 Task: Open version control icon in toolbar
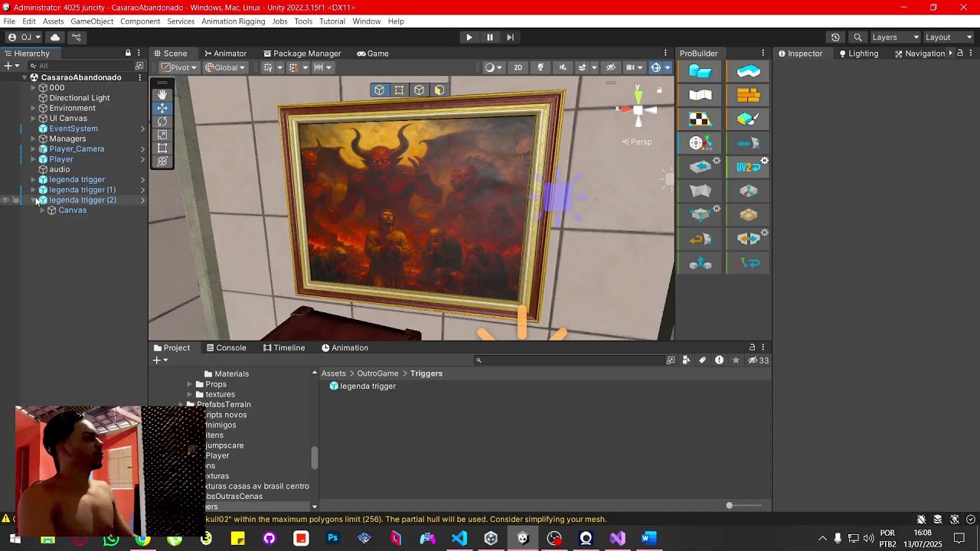(x=77, y=37)
